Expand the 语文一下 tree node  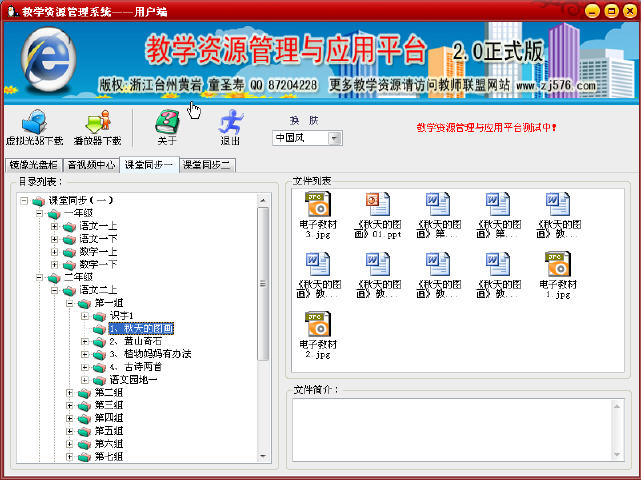click(x=54, y=239)
